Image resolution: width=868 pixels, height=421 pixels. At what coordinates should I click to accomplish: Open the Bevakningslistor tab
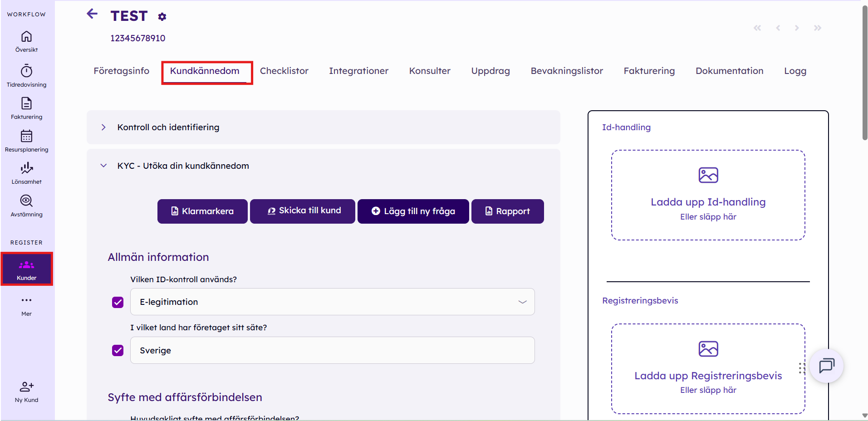(567, 71)
